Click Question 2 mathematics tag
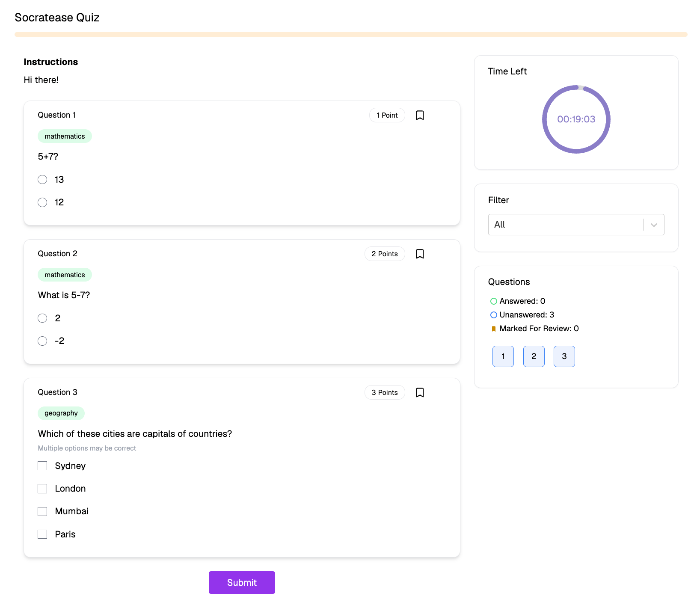700x611 pixels. [65, 275]
